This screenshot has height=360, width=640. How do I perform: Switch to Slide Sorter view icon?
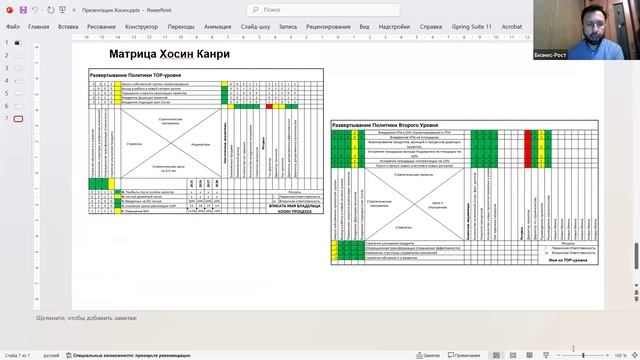(x=513, y=356)
